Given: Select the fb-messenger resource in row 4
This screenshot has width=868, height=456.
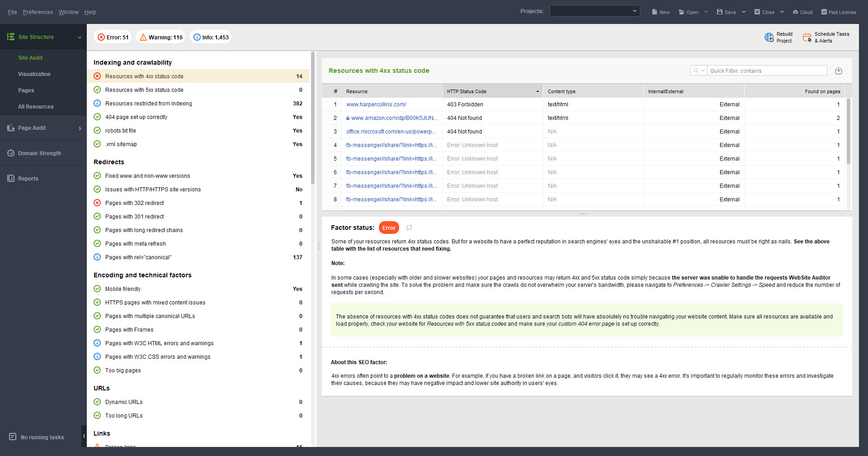Looking at the screenshot, I should (392, 145).
